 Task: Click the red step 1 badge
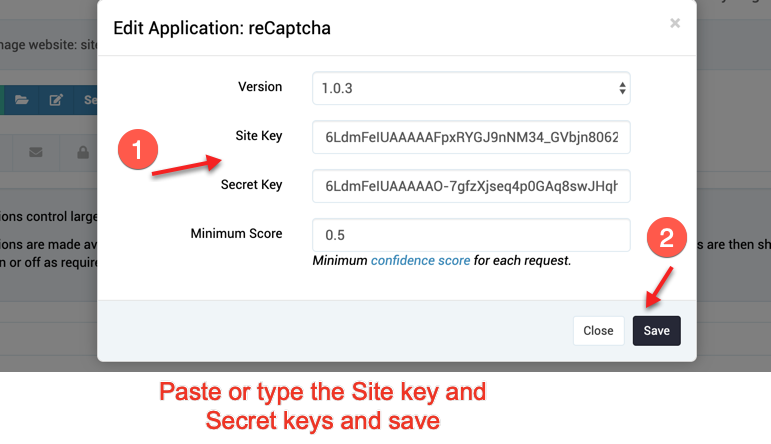138,149
